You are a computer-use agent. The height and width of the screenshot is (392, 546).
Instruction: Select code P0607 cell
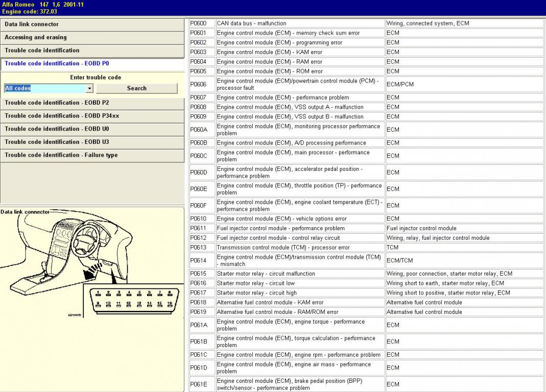[x=202, y=97]
